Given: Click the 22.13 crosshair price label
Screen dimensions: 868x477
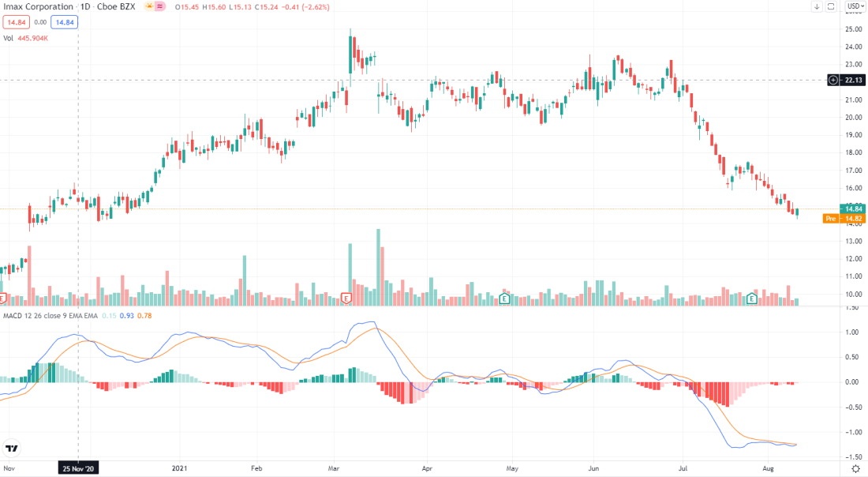Looking at the screenshot, I should [x=852, y=81].
